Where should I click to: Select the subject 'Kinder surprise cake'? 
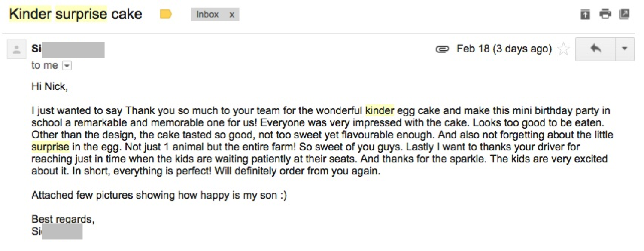(x=76, y=14)
